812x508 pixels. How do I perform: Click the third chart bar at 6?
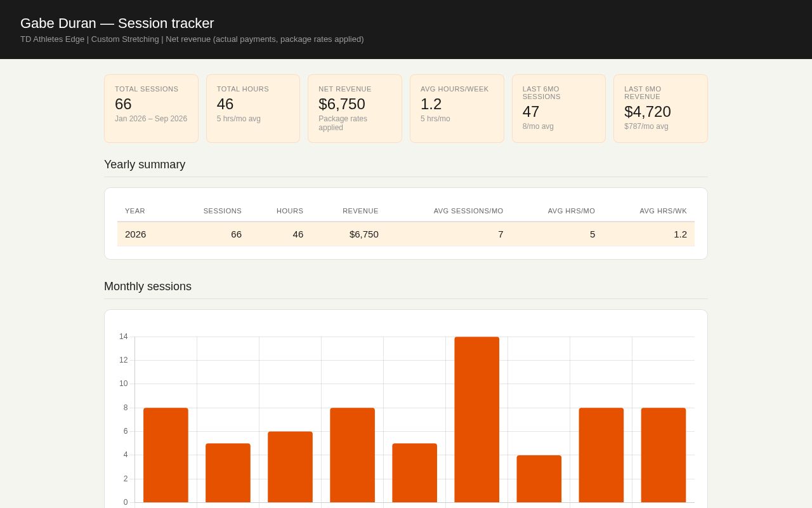click(290, 467)
